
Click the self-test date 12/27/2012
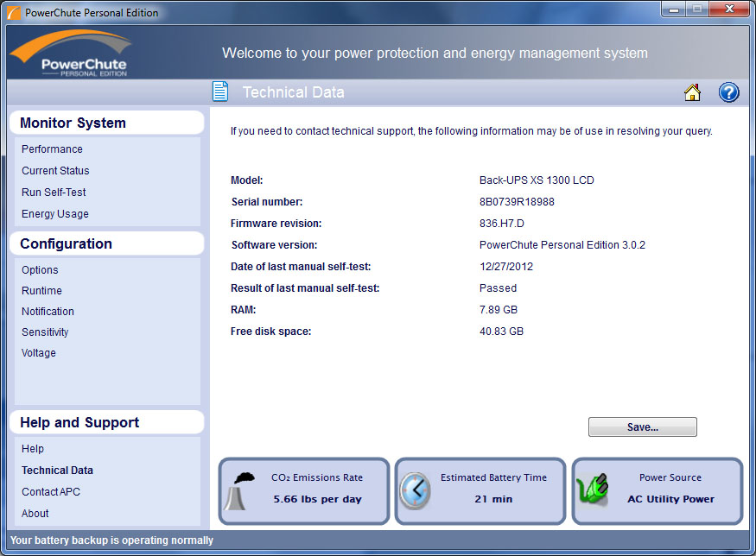click(x=506, y=267)
